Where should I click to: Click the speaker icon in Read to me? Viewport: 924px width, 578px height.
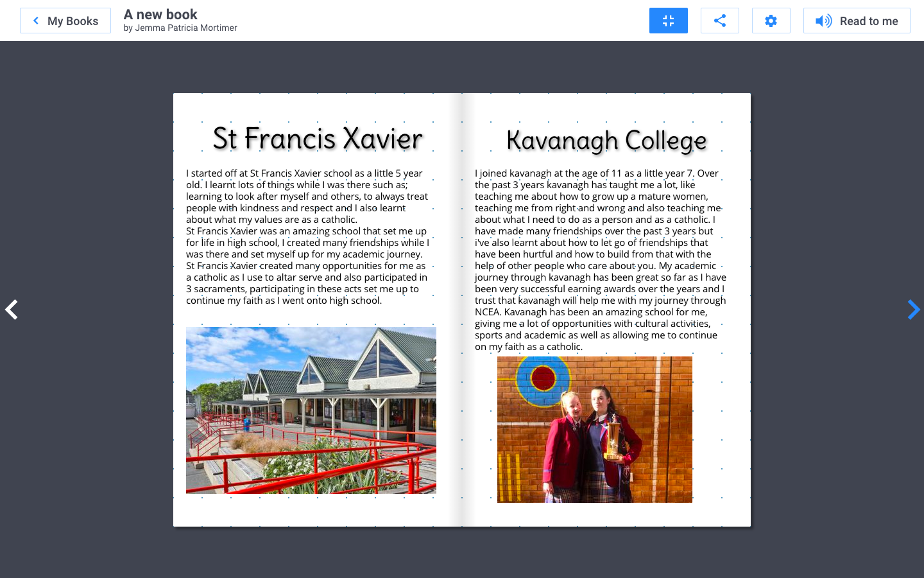(x=823, y=21)
